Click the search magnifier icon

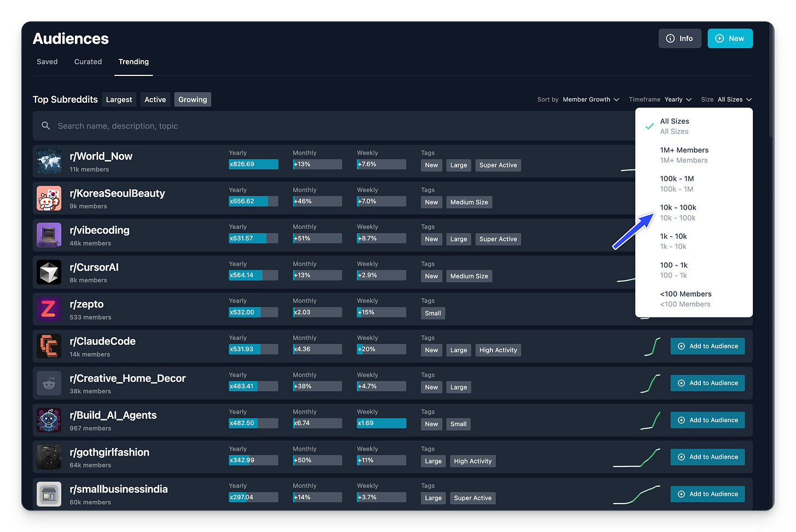tap(46, 126)
